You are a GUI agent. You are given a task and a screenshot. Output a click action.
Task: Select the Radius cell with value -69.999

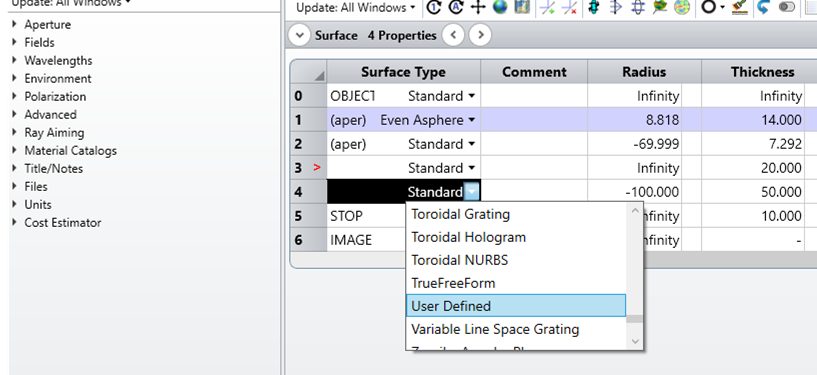[635, 144]
